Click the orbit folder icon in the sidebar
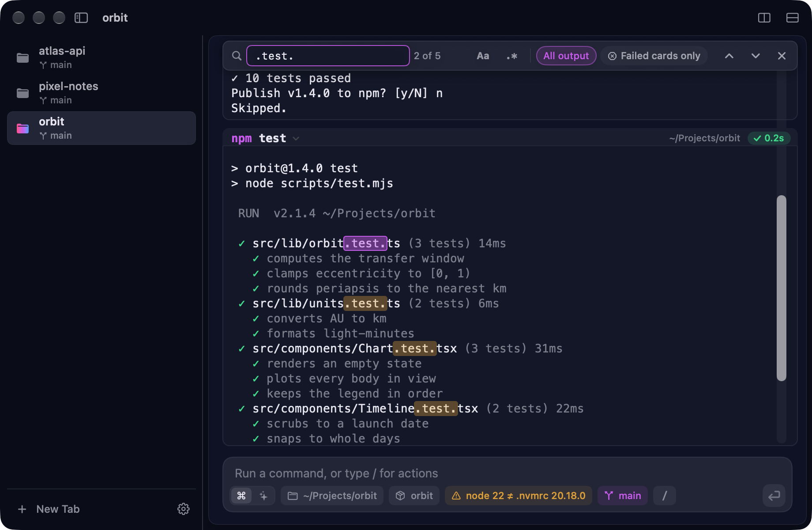This screenshot has height=530, width=812. pyautogui.click(x=23, y=128)
